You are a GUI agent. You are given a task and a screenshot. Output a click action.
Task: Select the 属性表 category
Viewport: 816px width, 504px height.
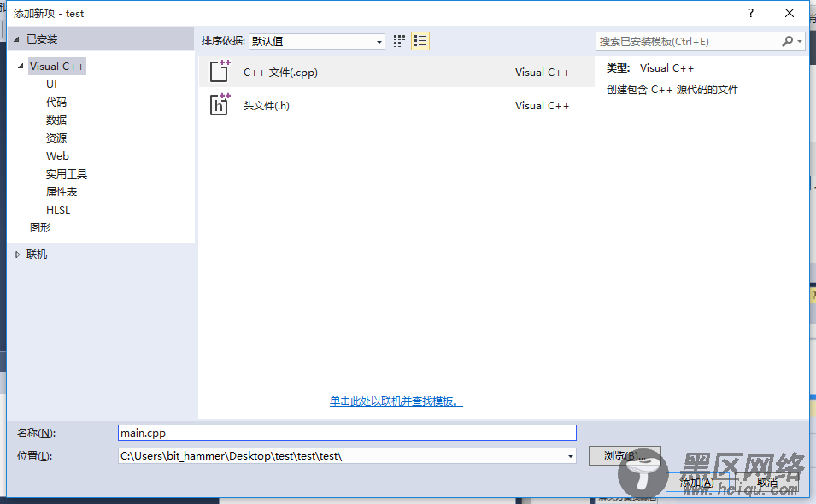(x=62, y=192)
